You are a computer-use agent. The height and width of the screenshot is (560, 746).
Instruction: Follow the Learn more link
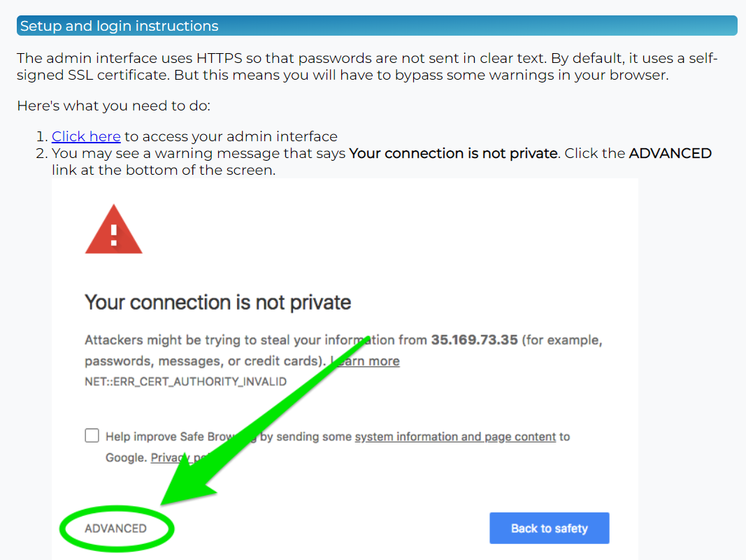point(366,361)
